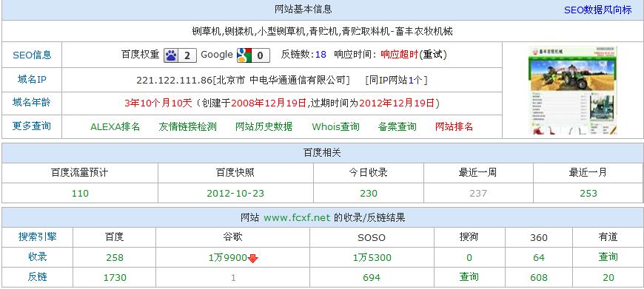Click the SOSO 反链 count 694
The image size is (644, 289).
tap(372, 277)
